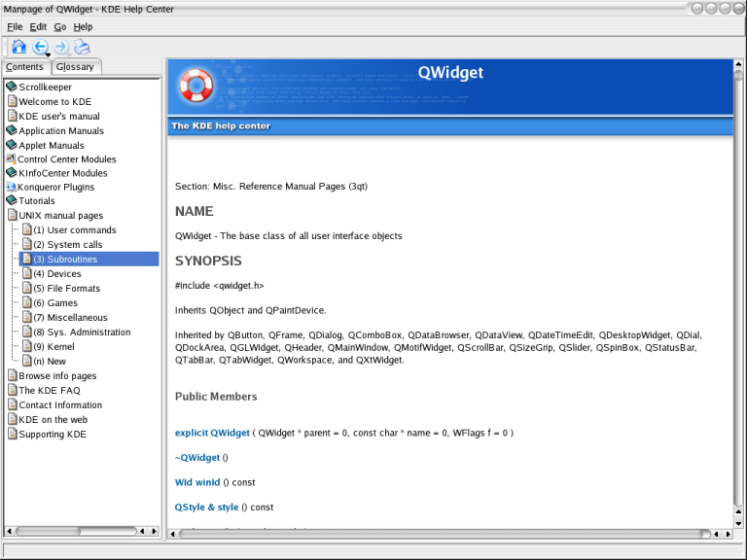The width and height of the screenshot is (747, 560).
Task: Click the life preserver logo in header
Action: (196, 86)
